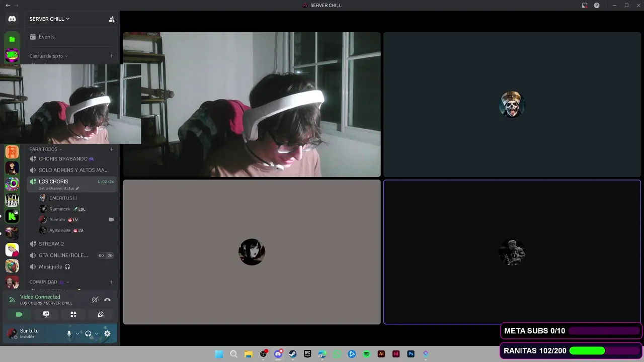The height and width of the screenshot is (362, 644).
Task: Create a channel in COMUNIDAD
Action: tap(111, 282)
